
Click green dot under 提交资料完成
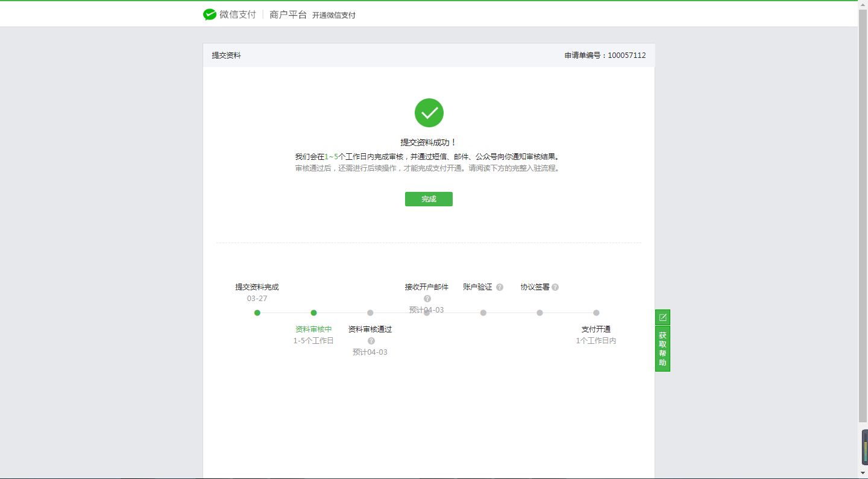click(x=257, y=312)
